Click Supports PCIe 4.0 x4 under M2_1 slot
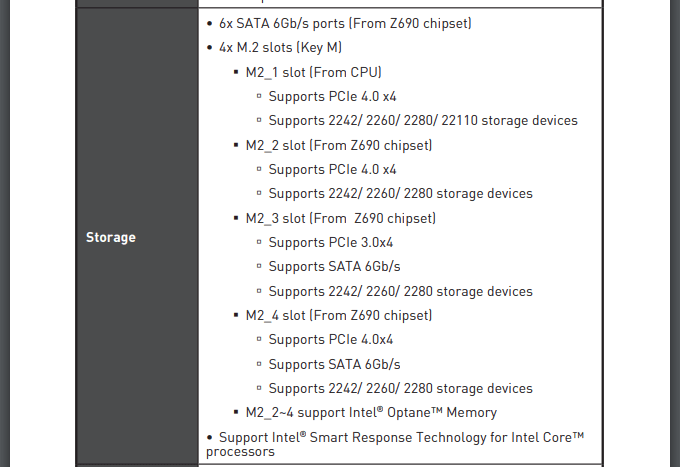The width and height of the screenshot is (680, 467). [x=332, y=96]
